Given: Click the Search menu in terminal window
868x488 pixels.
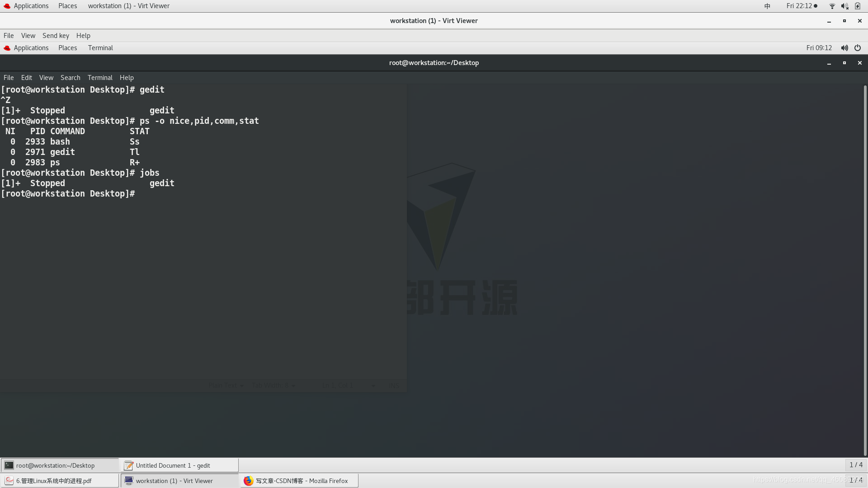Looking at the screenshot, I should pos(71,77).
